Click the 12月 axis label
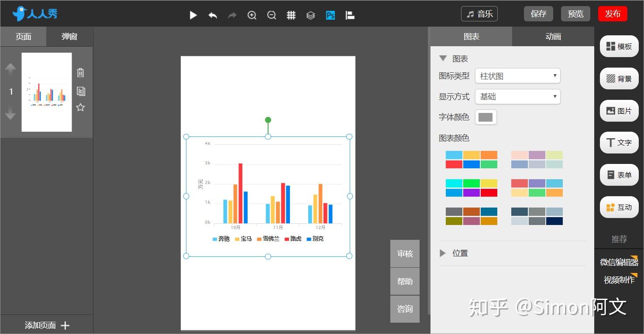The image size is (644, 334). point(320,228)
